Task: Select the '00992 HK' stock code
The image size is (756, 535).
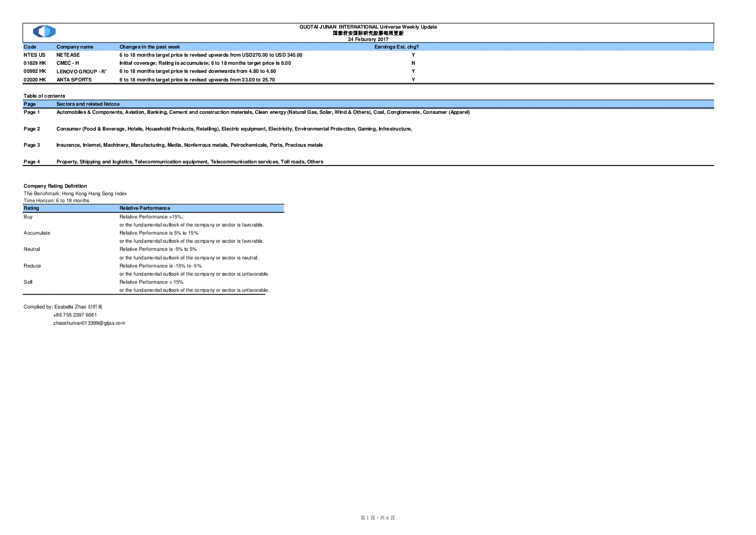Action: tap(35, 71)
